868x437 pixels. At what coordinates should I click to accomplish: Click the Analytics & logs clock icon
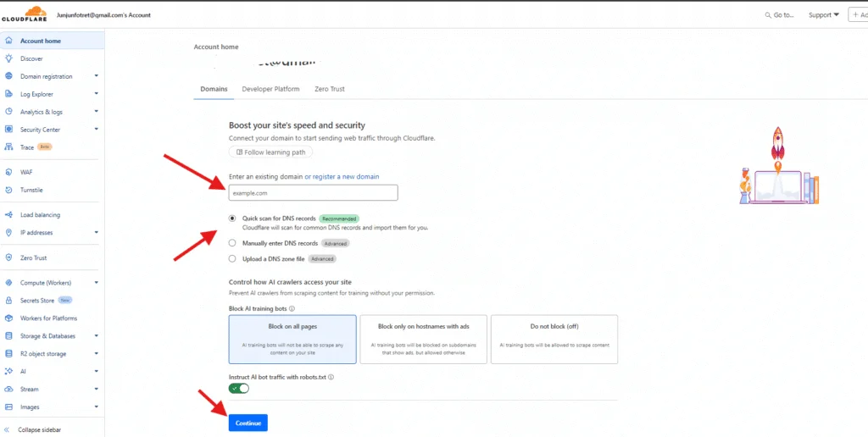coord(8,112)
